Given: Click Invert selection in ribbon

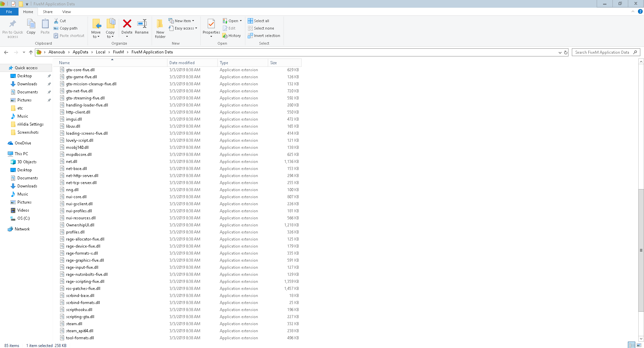Looking at the screenshot, I should [x=264, y=36].
